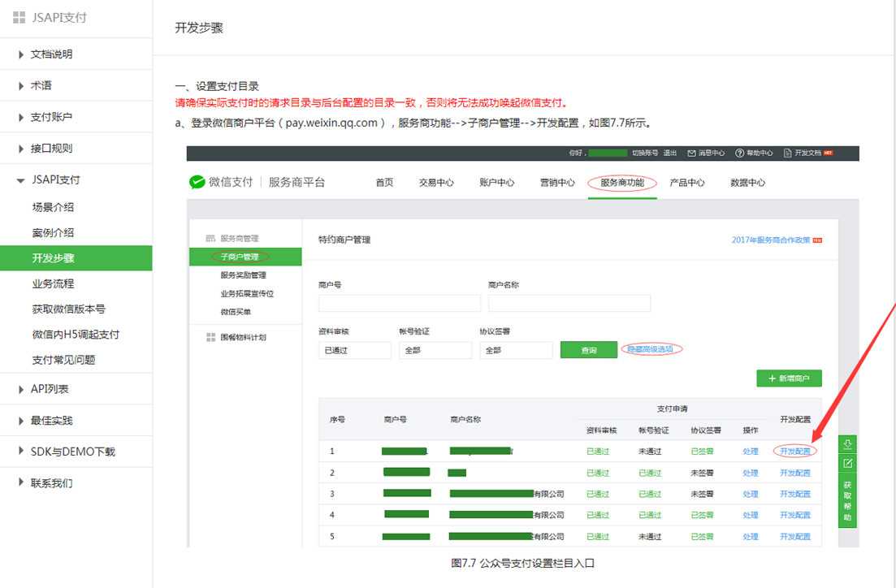Click 未签署 status in table row 2

pyautogui.click(x=702, y=473)
